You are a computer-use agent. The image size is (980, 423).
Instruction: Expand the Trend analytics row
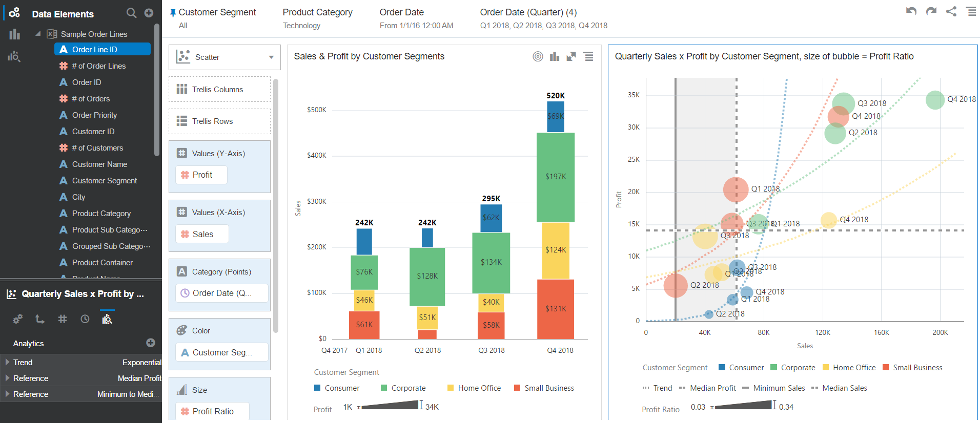pos(7,362)
